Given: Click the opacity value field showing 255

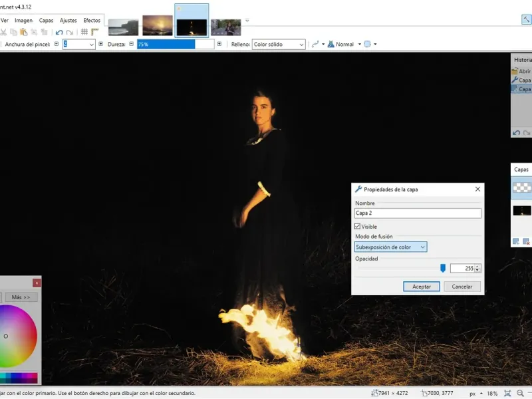Looking at the screenshot, I should [462, 269].
